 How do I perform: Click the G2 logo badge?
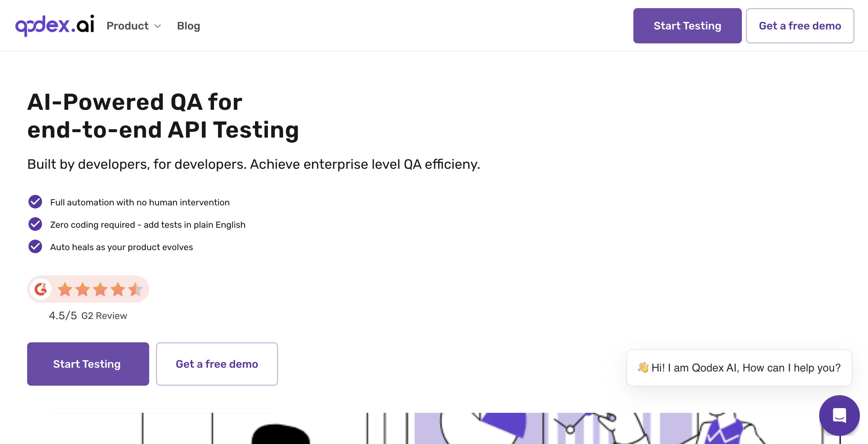[41, 289]
